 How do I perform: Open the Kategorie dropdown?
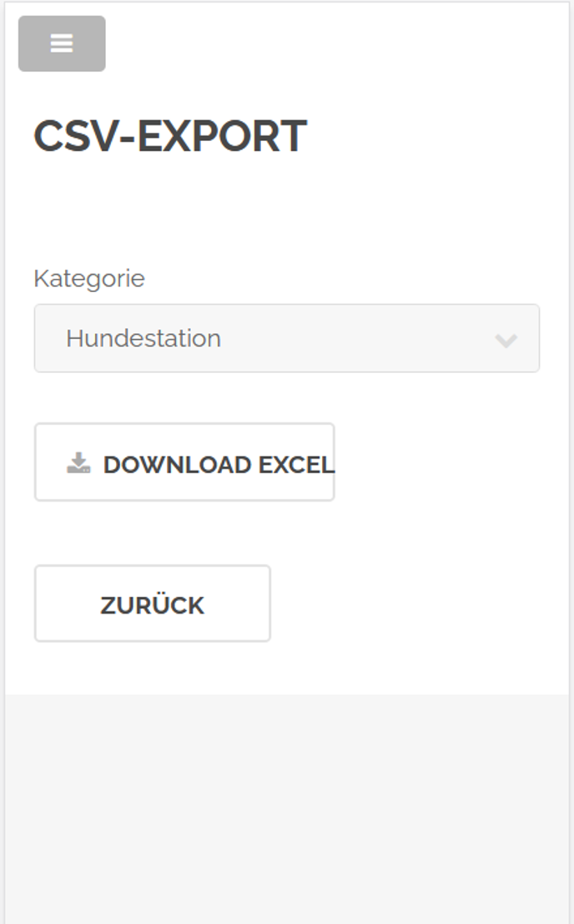click(x=286, y=338)
